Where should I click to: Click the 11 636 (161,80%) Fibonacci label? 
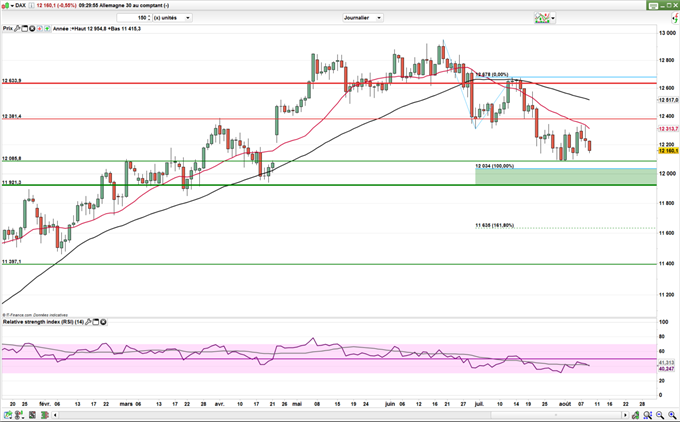(x=494, y=226)
